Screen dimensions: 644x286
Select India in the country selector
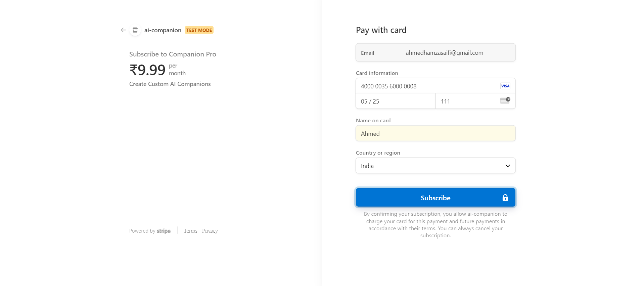pos(435,165)
